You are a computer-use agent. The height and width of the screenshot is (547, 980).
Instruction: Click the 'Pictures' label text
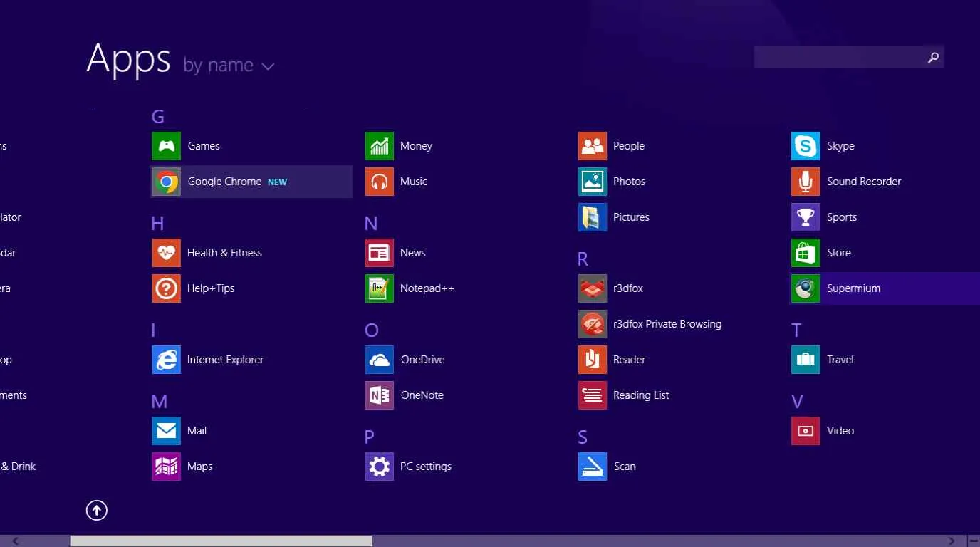[x=631, y=217]
